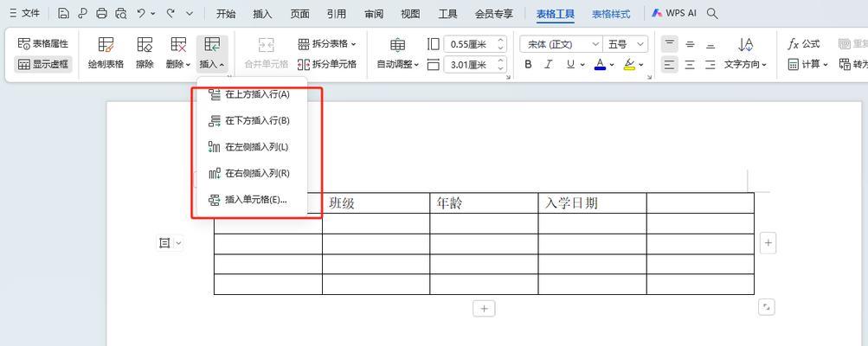Image resolution: width=868 pixels, height=346 pixels.
Task: Click the add column plus button beside table
Action: (768, 243)
